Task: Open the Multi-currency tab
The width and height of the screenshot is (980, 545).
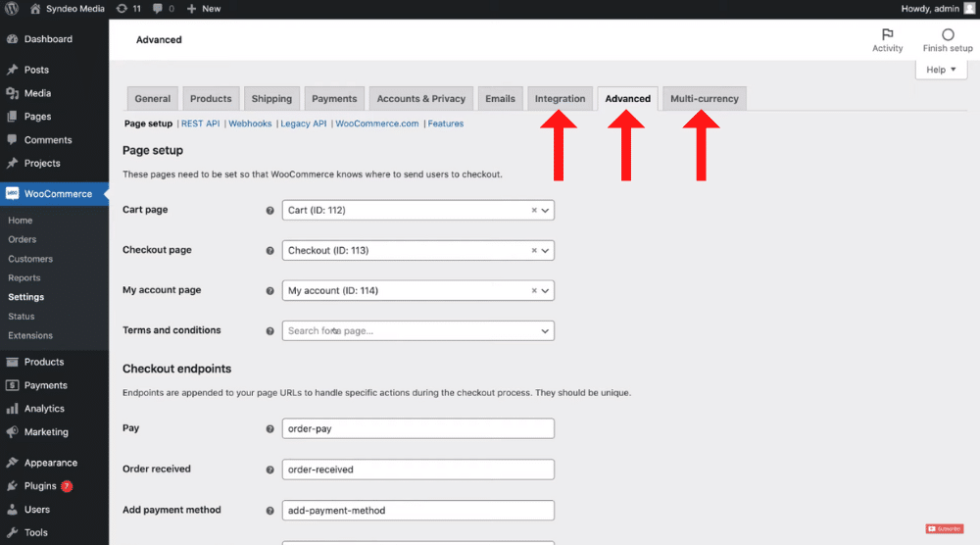Action: click(705, 99)
